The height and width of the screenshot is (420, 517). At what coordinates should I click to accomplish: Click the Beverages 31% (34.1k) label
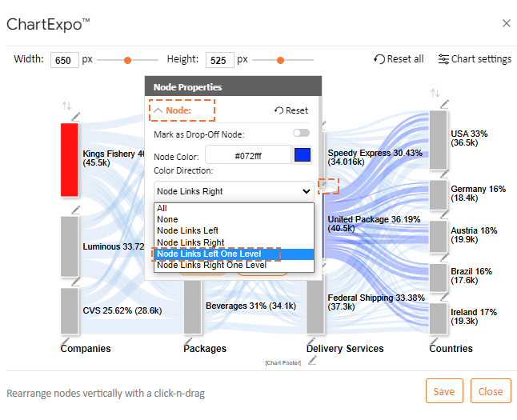coord(250,306)
